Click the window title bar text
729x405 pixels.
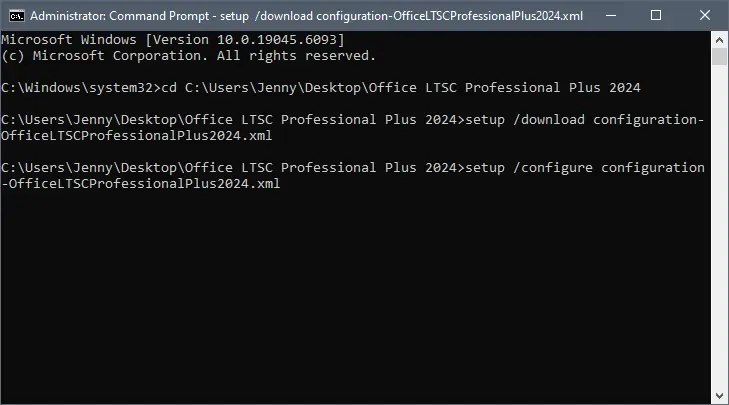(306, 16)
